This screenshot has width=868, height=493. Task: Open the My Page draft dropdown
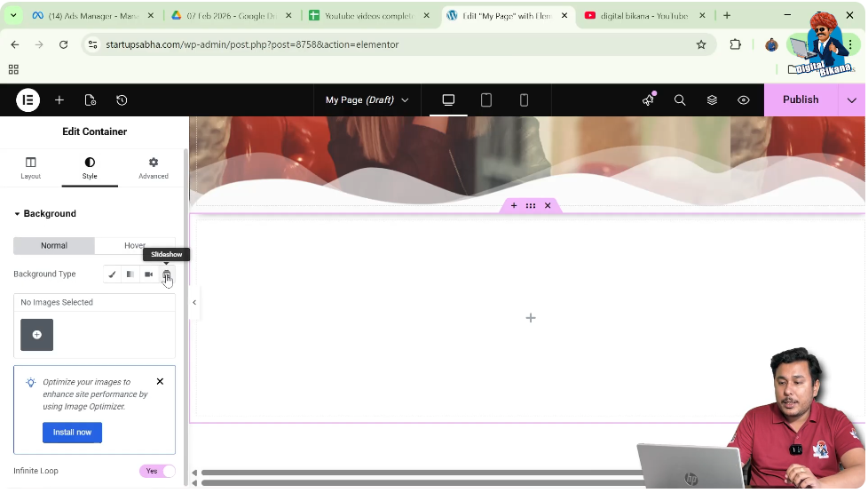367,100
